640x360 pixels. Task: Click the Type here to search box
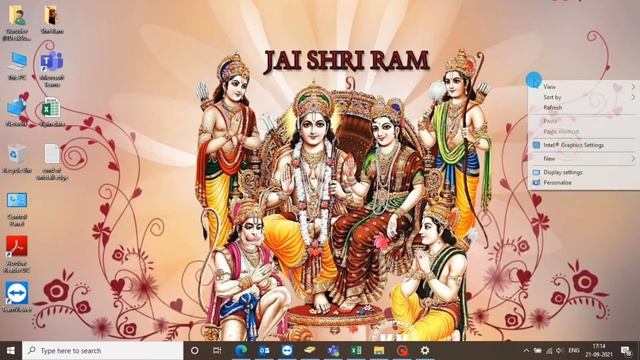point(102,351)
